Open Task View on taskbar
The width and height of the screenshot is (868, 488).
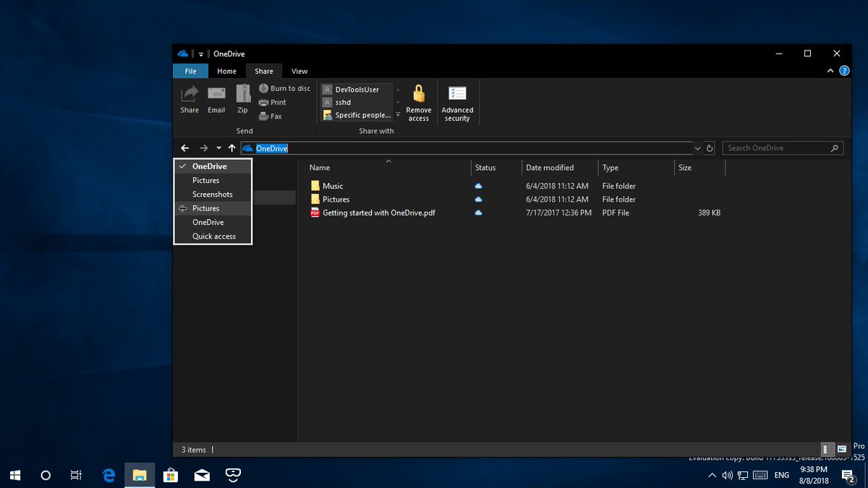coord(76,475)
